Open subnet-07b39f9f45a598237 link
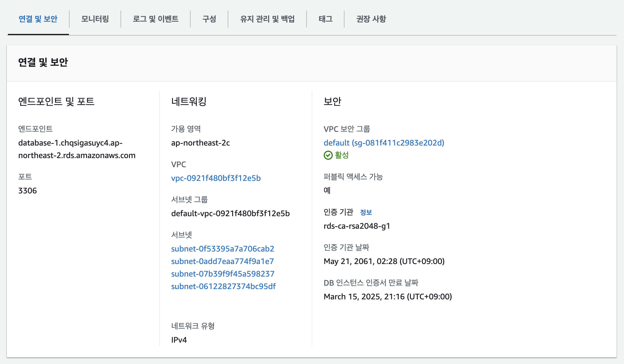 click(223, 274)
